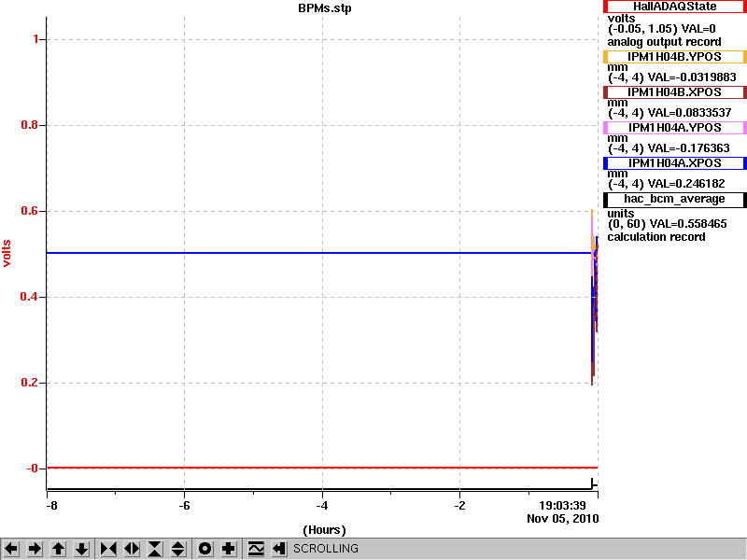Click the vertical hourglass-shaped Y zoom button

[x=155, y=549]
